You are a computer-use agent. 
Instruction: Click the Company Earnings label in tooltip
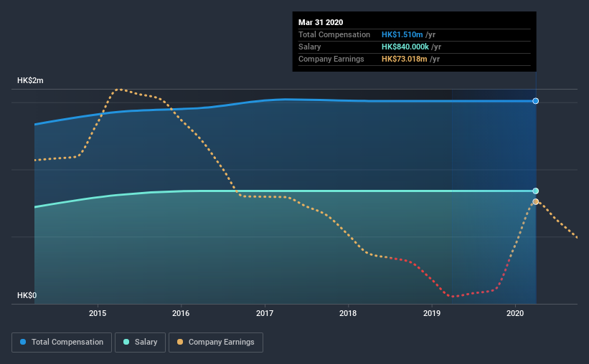331,59
